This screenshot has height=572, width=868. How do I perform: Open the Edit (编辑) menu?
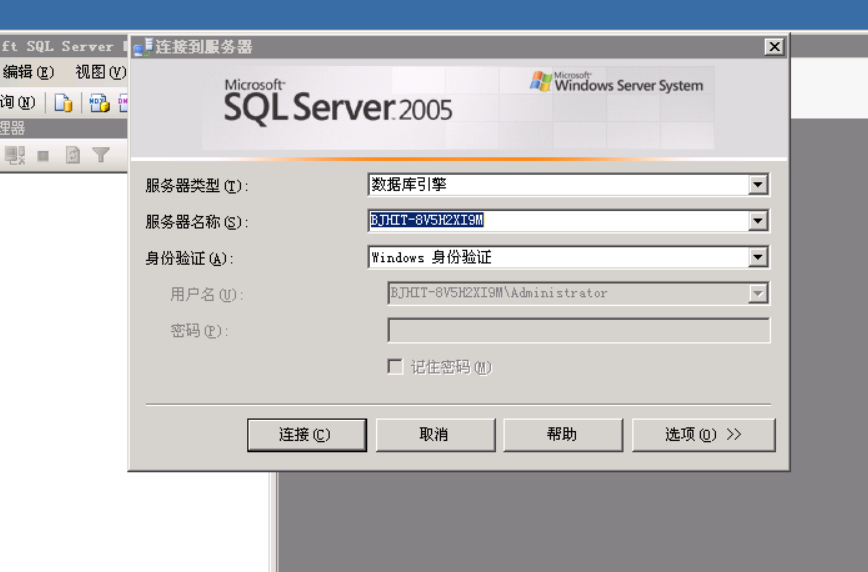point(28,72)
